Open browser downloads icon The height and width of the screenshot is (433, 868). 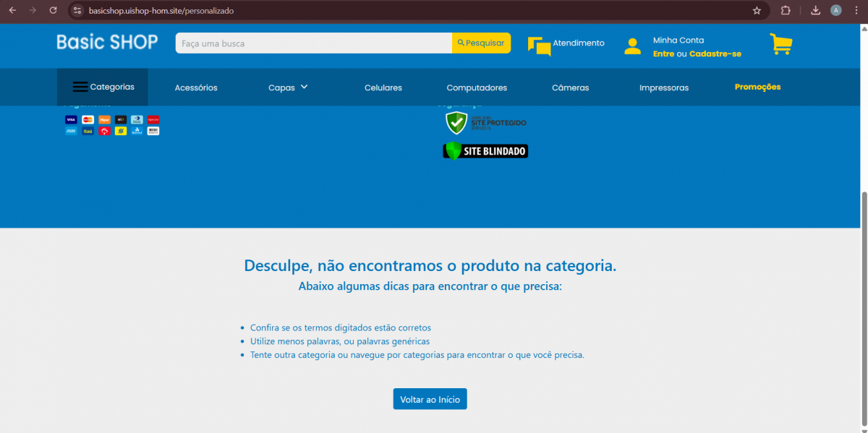pos(815,11)
